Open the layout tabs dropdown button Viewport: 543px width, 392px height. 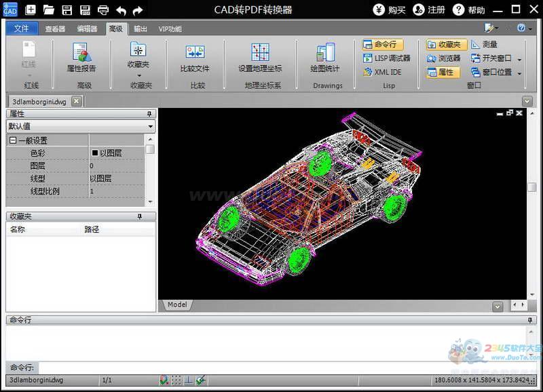pyautogui.click(x=498, y=306)
